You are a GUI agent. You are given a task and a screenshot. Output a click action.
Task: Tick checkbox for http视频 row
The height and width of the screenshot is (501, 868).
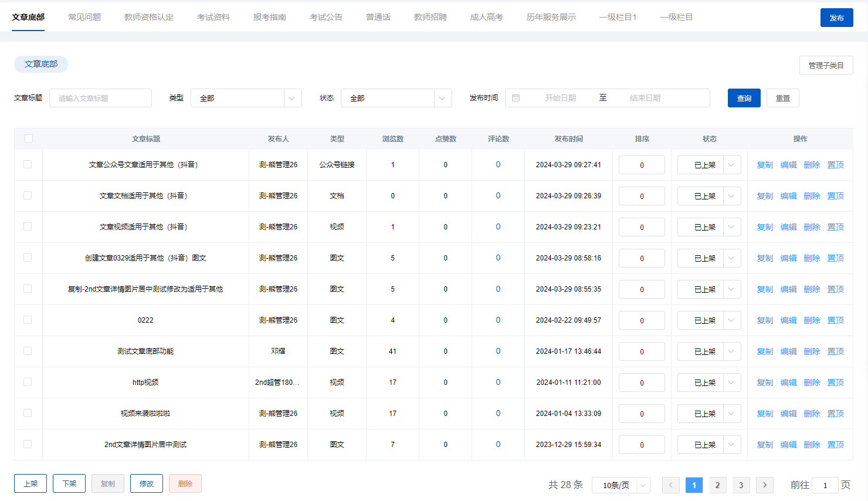point(28,382)
